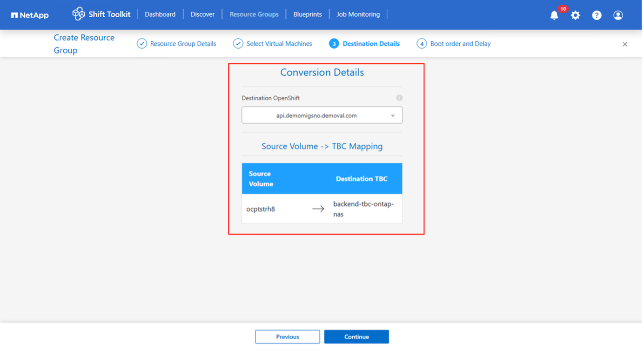
Task: Close the Create Resource Group wizard
Action: pyautogui.click(x=625, y=44)
